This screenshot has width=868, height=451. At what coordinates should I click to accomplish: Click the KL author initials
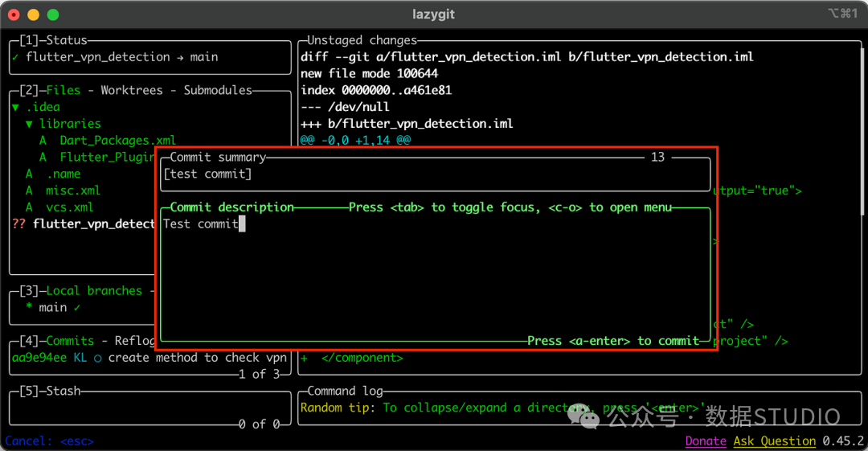(x=80, y=358)
